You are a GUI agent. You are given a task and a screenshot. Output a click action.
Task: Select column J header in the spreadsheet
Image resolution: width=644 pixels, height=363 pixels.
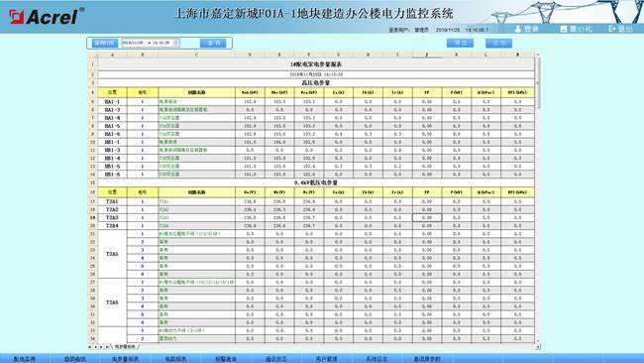pyautogui.click(x=427, y=55)
